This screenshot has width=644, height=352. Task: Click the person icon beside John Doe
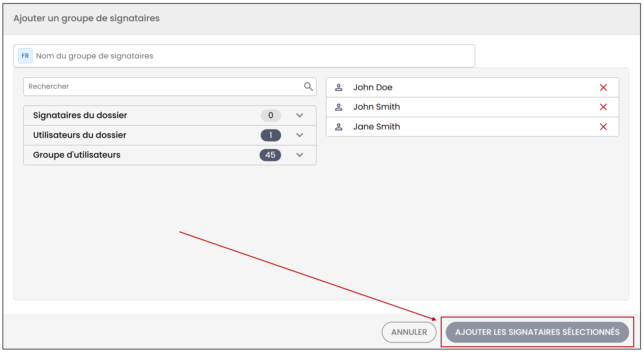[339, 88]
